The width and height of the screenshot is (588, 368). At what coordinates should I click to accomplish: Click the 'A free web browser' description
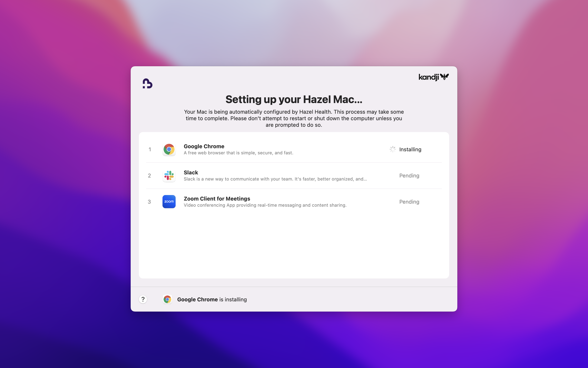click(238, 153)
